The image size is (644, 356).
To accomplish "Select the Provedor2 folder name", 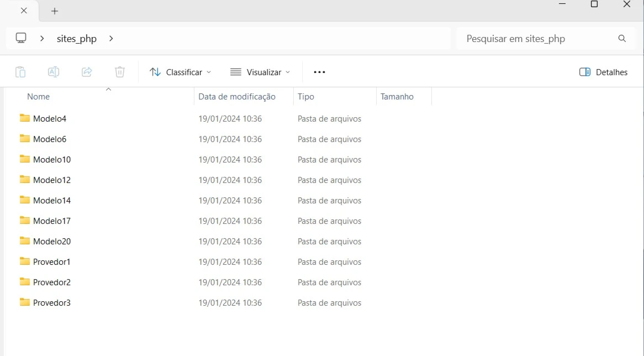I will pos(52,282).
